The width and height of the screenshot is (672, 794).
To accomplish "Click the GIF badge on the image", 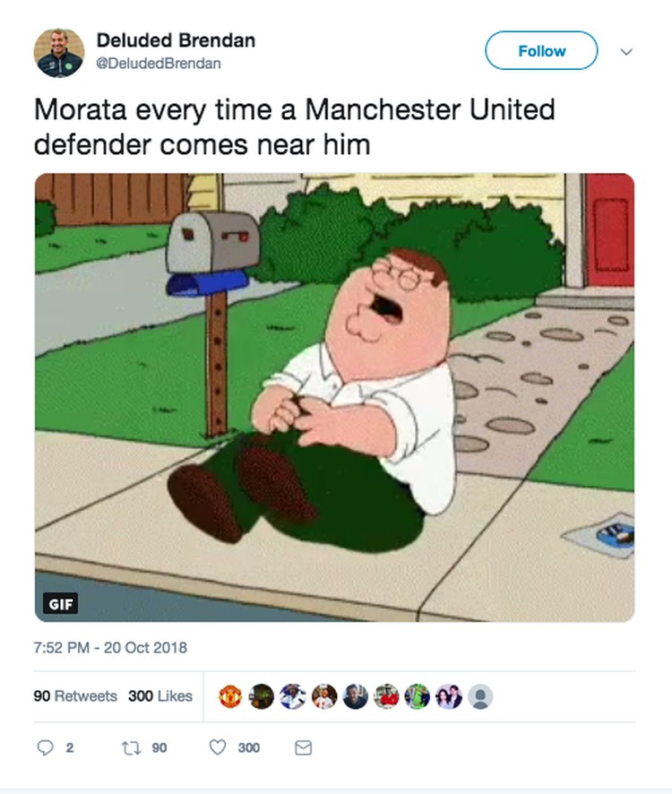I will (x=60, y=604).
